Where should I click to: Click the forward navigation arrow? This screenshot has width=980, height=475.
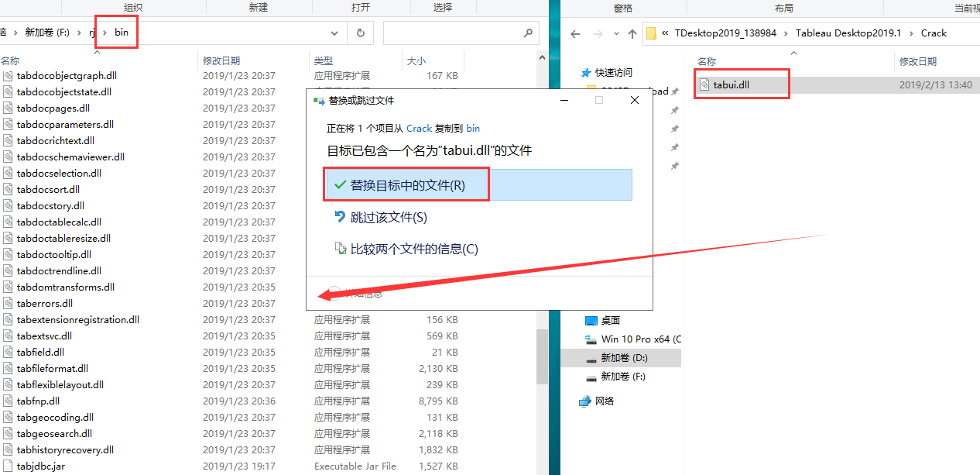click(x=597, y=33)
